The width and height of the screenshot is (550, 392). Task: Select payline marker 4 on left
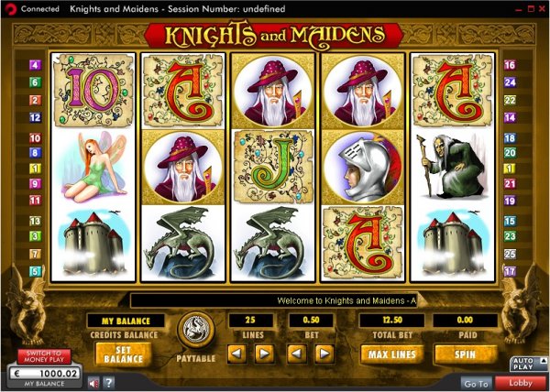click(35, 65)
